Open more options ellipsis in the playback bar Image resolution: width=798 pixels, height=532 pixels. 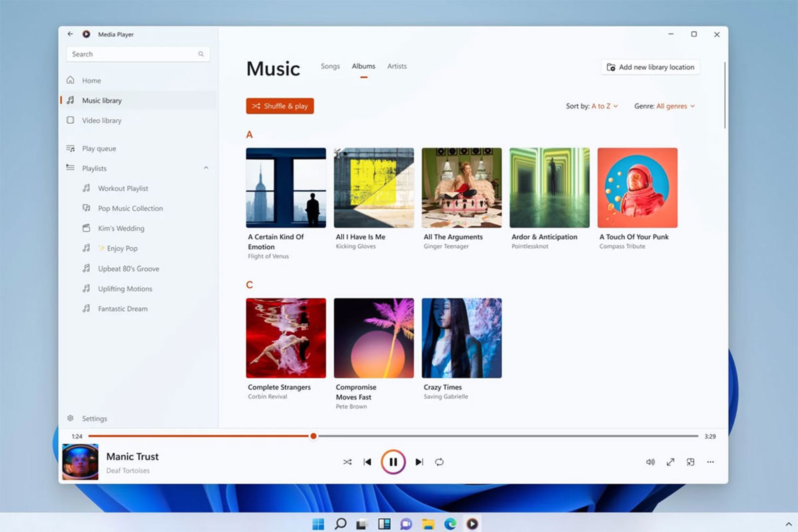pyautogui.click(x=710, y=462)
